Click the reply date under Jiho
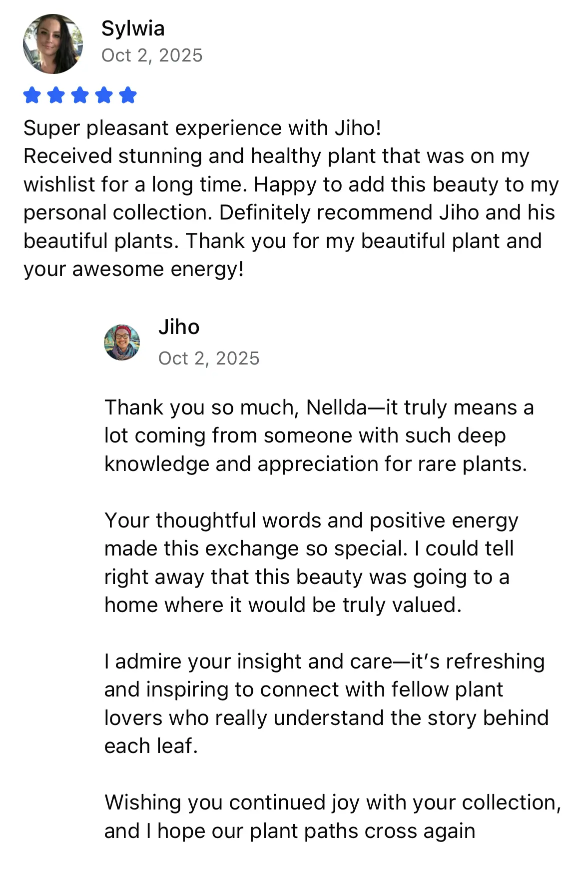This screenshot has height=873, width=588. pos(209,358)
